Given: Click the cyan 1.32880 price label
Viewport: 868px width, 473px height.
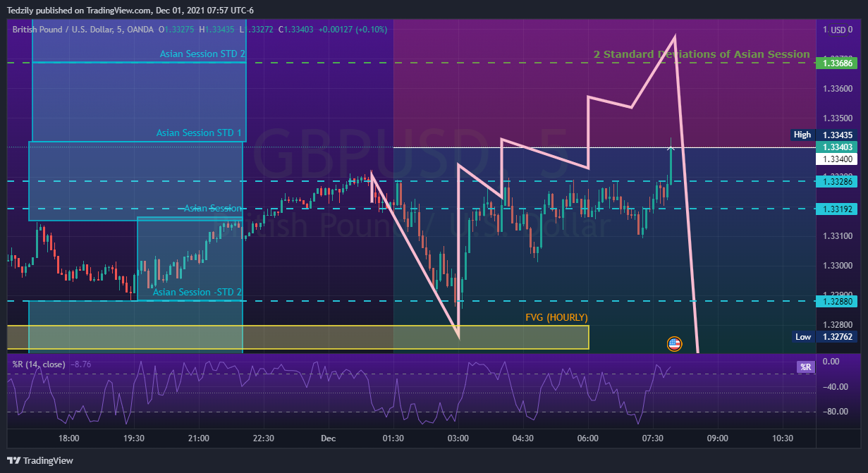Looking at the screenshot, I should point(836,302).
